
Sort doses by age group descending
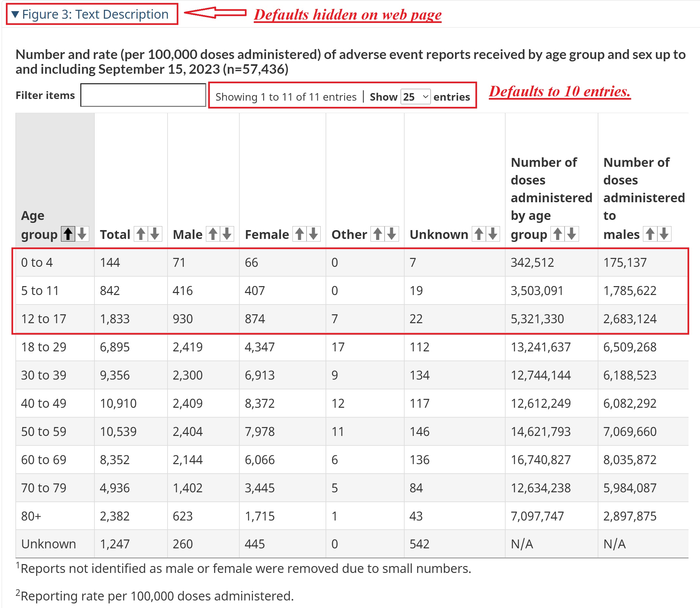click(572, 234)
